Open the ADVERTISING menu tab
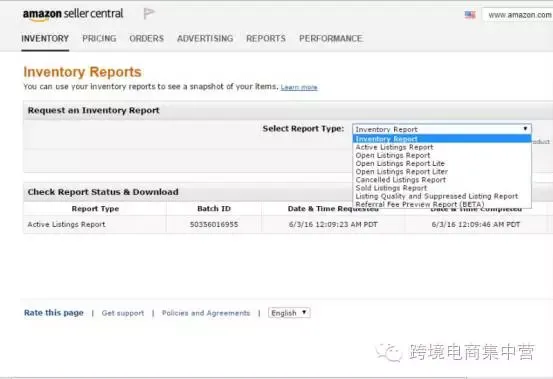 click(205, 38)
